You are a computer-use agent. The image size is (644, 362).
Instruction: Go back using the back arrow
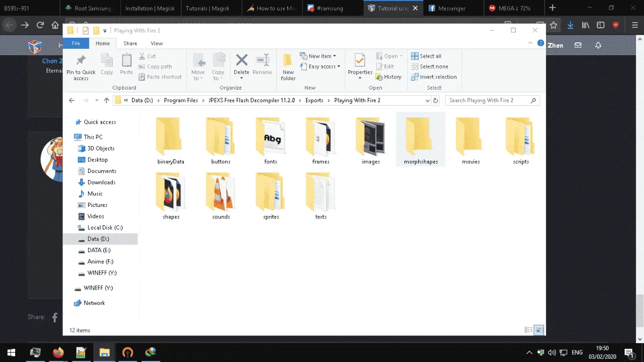point(72,100)
